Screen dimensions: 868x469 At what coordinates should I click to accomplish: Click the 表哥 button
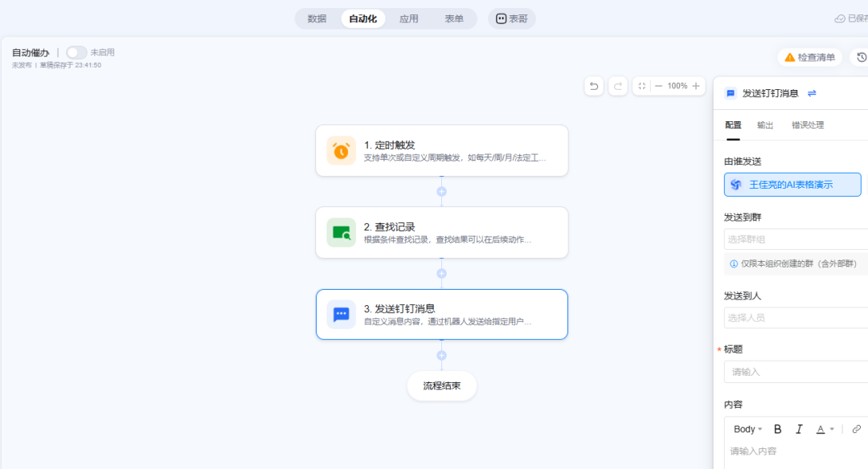point(511,18)
